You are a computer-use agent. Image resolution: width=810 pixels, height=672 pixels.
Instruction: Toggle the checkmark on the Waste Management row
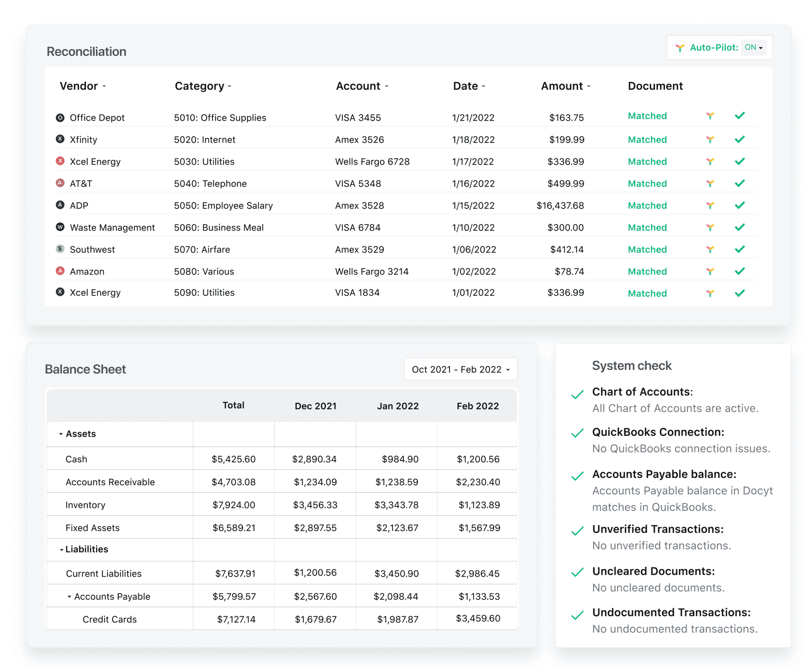point(740,227)
